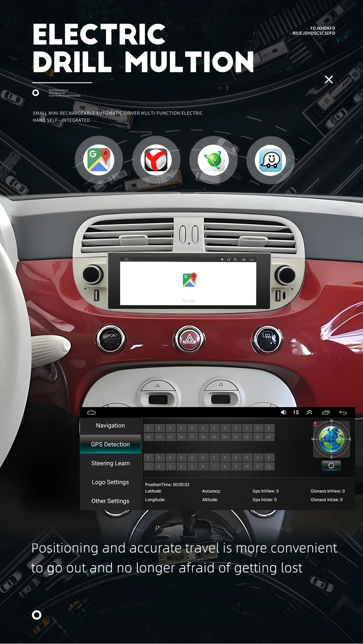Open the Yandex browser app icon
Screen dimensions: 363x644
click(156, 160)
